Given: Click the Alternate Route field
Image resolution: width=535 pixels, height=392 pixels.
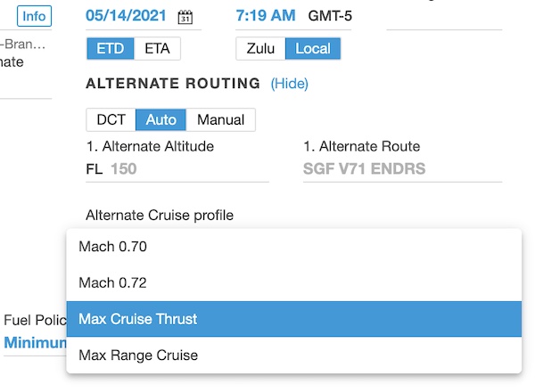Looking at the screenshot, I should pyautogui.click(x=401, y=168).
